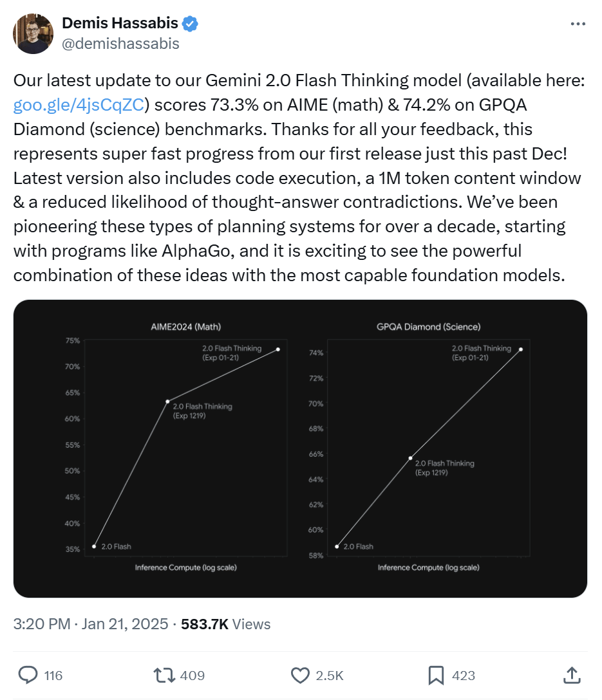
Task: Click the 2.0 Flash Thinking Exp 01-21 AIME point
Action: 277,349
